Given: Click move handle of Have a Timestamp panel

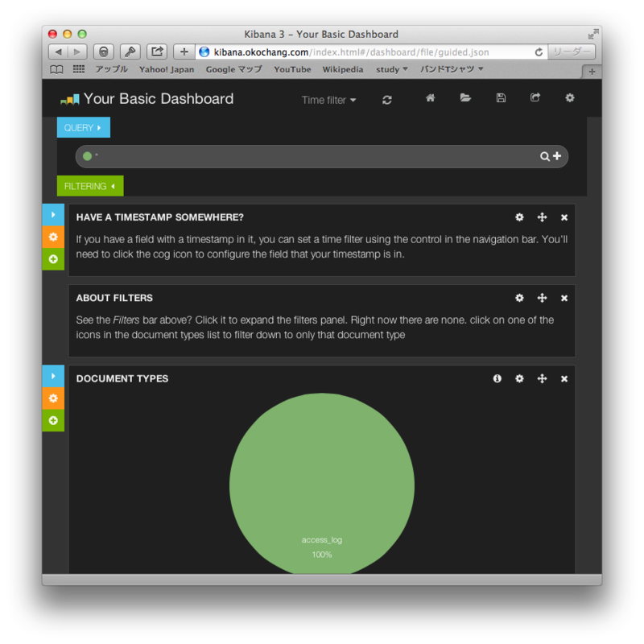Looking at the screenshot, I should click(x=542, y=217).
